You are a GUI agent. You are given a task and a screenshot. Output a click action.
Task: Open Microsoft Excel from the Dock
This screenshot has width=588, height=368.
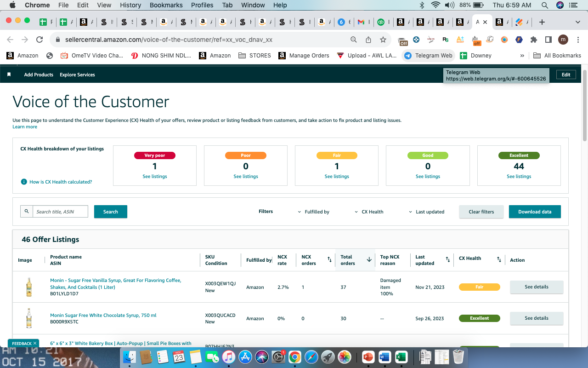tap(401, 356)
